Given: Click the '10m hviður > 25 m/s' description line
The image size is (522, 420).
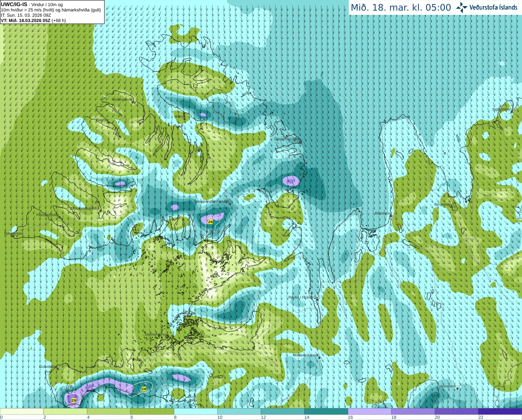Looking at the screenshot, I should [x=51, y=10].
